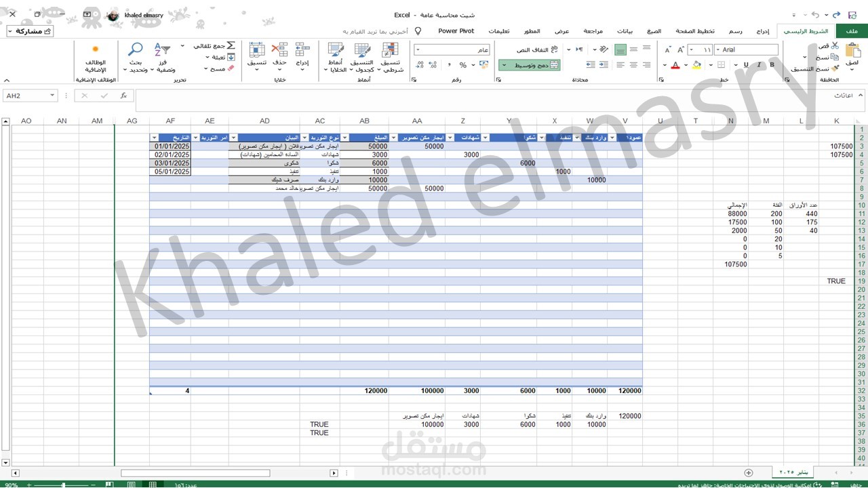This screenshot has height=488, width=868.
Task: Click the orientation text-angle icon
Action: click(603, 49)
